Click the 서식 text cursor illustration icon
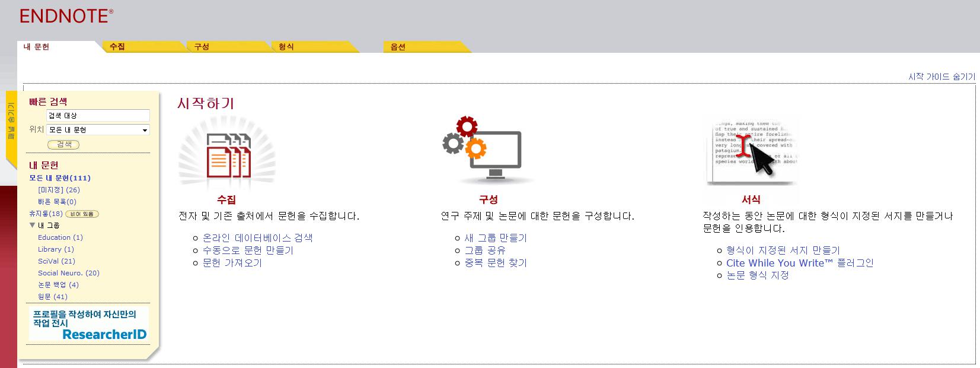Screen dimensions: 980x368 pyautogui.click(x=751, y=153)
